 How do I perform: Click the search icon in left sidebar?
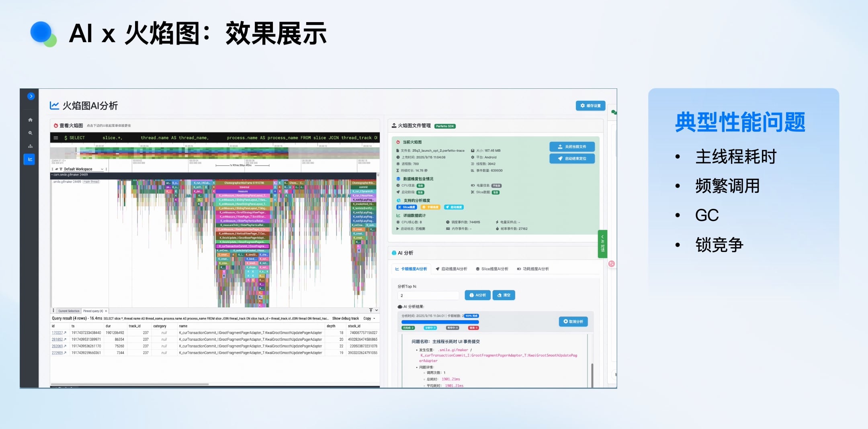30,133
